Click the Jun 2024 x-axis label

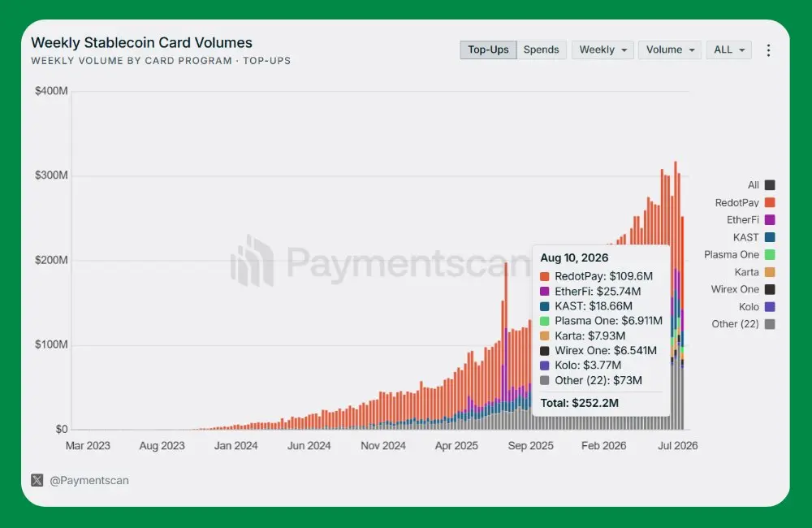click(x=309, y=446)
